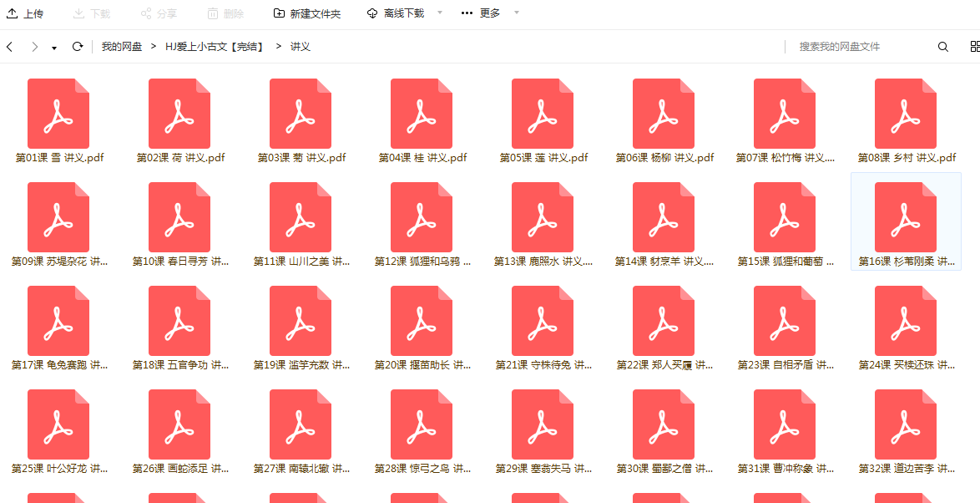
Task: Open the 更多 more menu
Action: (x=480, y=13)
